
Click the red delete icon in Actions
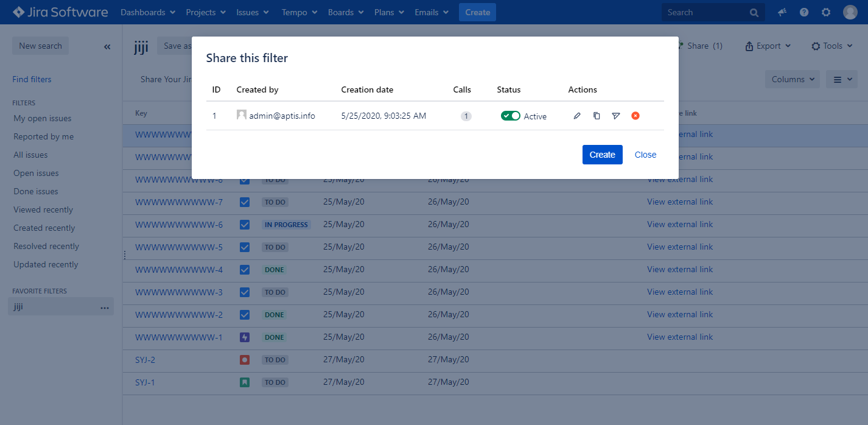(x=635, y=116)
